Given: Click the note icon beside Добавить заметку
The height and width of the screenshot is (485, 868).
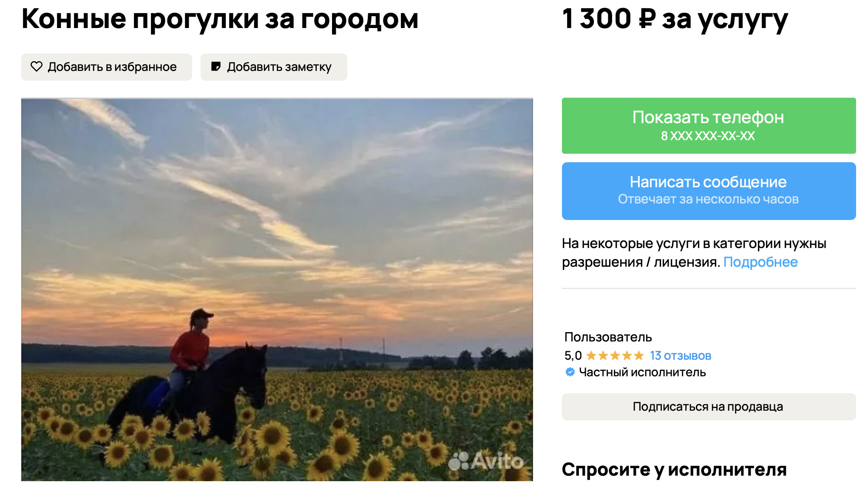Looking at the screenshot, I should click(216, 67).
